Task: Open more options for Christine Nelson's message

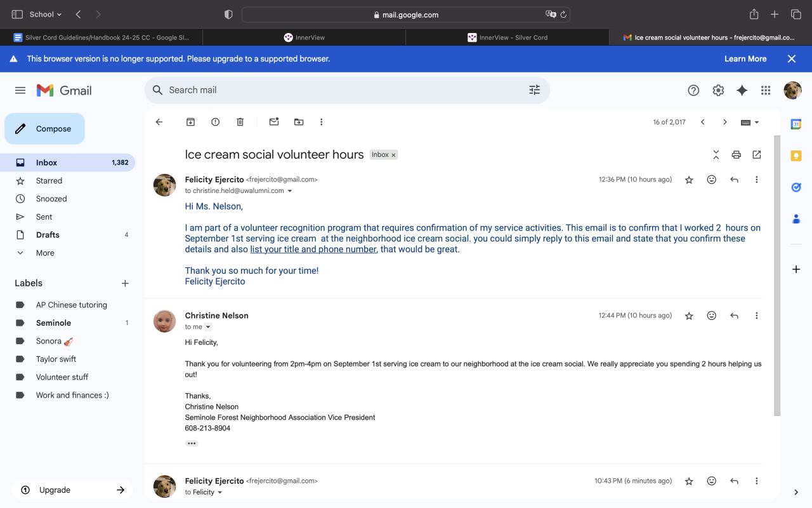Action: [x=757, y=316]
